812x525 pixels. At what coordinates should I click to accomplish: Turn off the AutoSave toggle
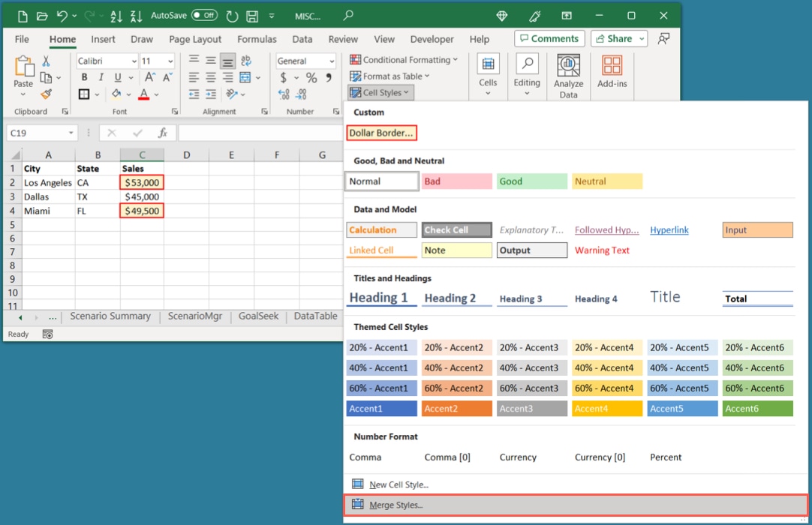coord(205,15)
